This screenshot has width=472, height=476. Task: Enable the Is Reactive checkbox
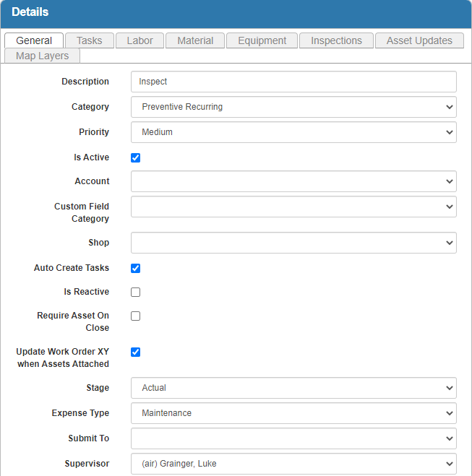pos(135,292)
